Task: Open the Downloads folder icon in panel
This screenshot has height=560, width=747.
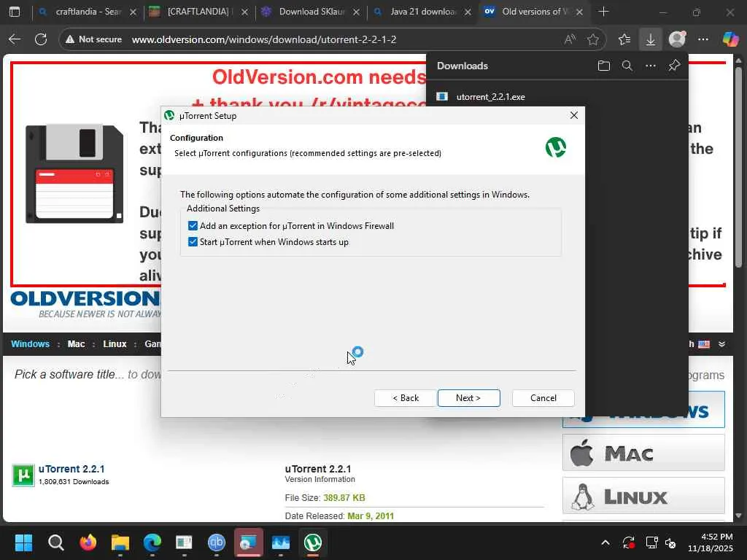Action: tap(603, 66)
